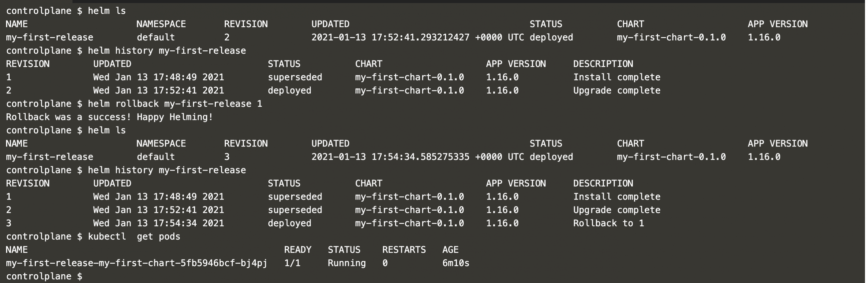Click the AGE column header
868x283 pixels.
tap(450, 250)
